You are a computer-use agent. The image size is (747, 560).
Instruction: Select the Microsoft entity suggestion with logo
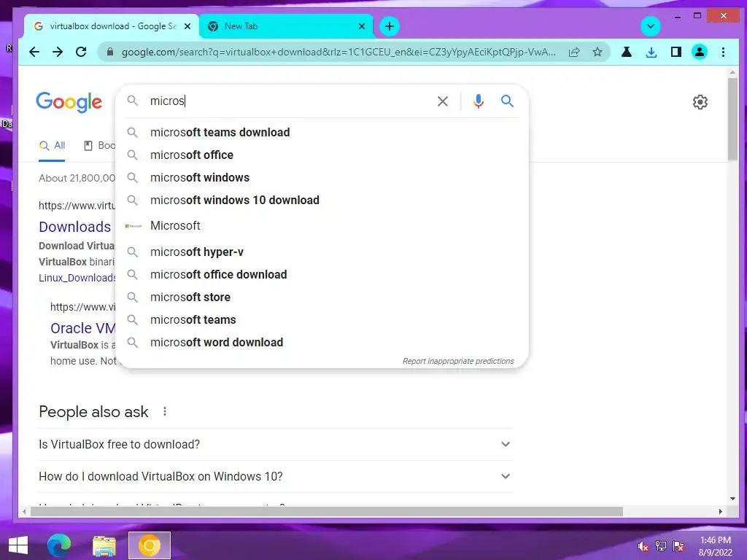(x=322, y=226)
